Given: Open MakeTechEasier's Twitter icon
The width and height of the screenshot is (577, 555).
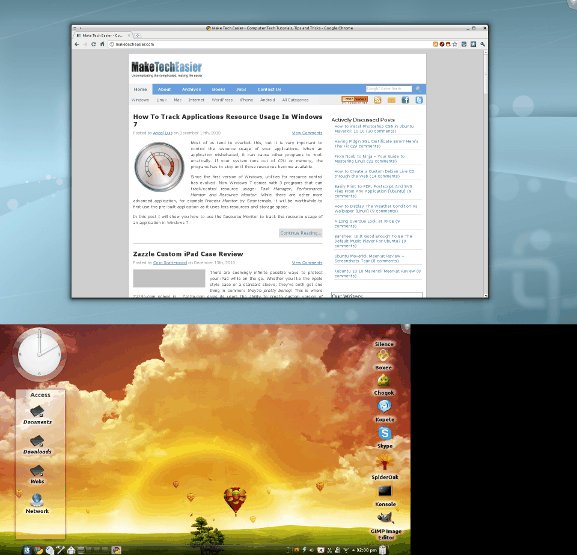Looking at the screenshot, I should [x=419, y=100].
